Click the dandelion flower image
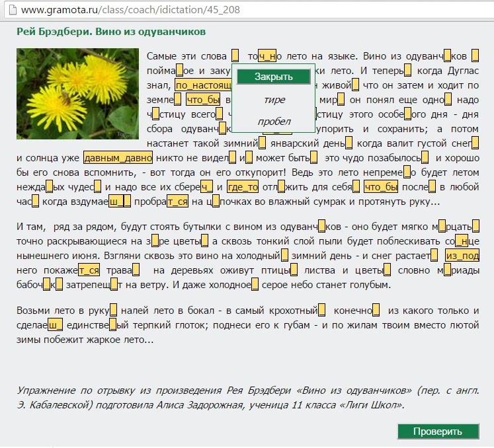 coord(77,94)
